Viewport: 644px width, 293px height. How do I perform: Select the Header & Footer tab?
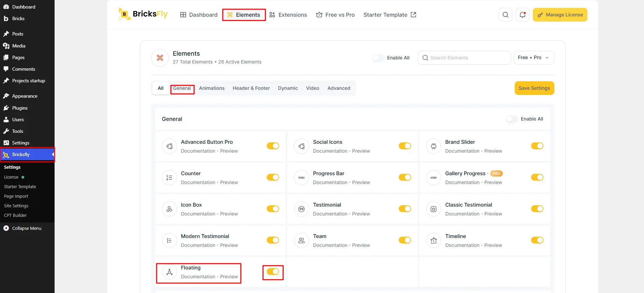point(251,88)
